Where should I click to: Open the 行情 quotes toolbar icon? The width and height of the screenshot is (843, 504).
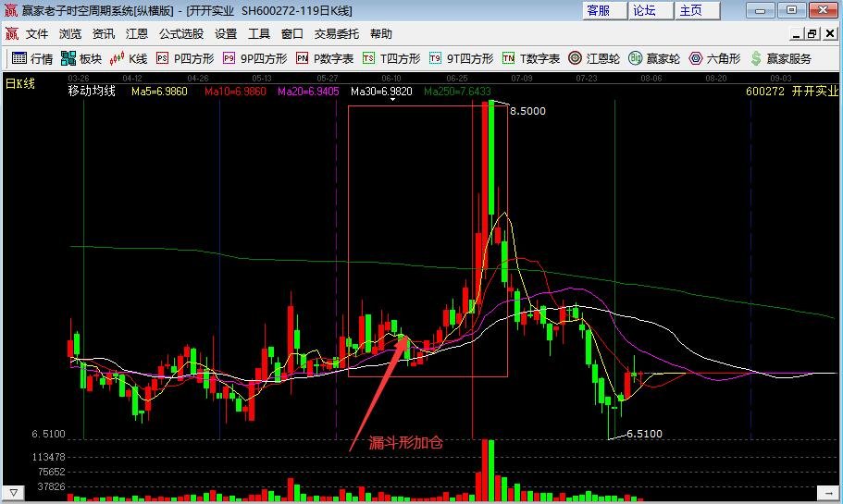coord(32,58)
